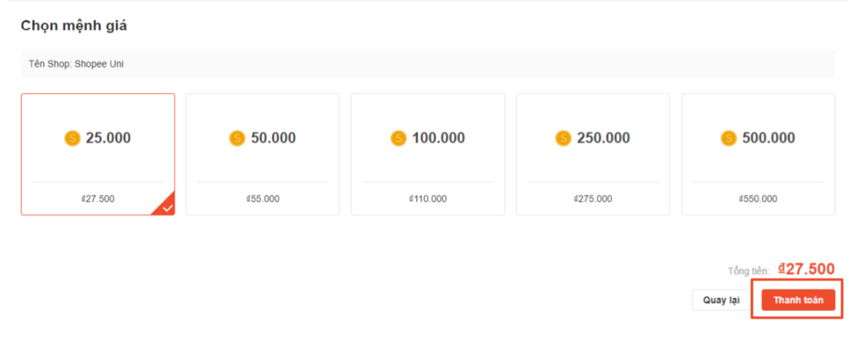Click the ₫550.000 price label
The height and width of the screenshot is (341, 868).
pyautogui.click(x=758, y=199)
